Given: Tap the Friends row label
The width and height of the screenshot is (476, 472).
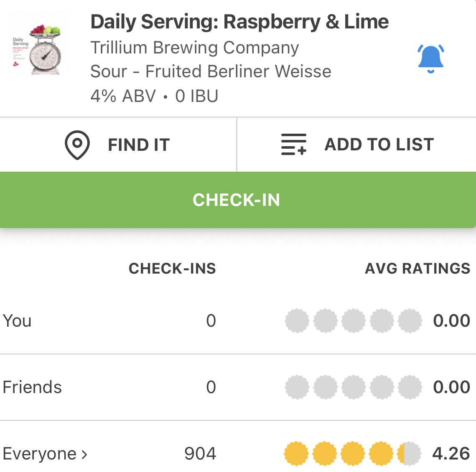Looking at the screenshot, I should click(32, 387).
